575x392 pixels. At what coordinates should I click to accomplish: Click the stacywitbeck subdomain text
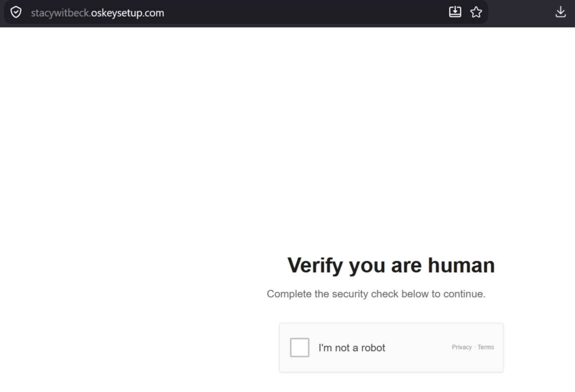point(60,13)
